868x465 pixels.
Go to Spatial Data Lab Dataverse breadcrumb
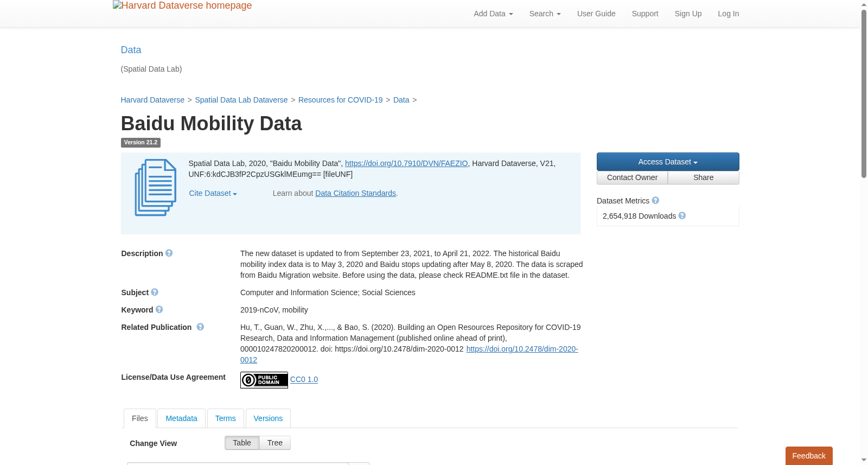click(x=241, y=100)
